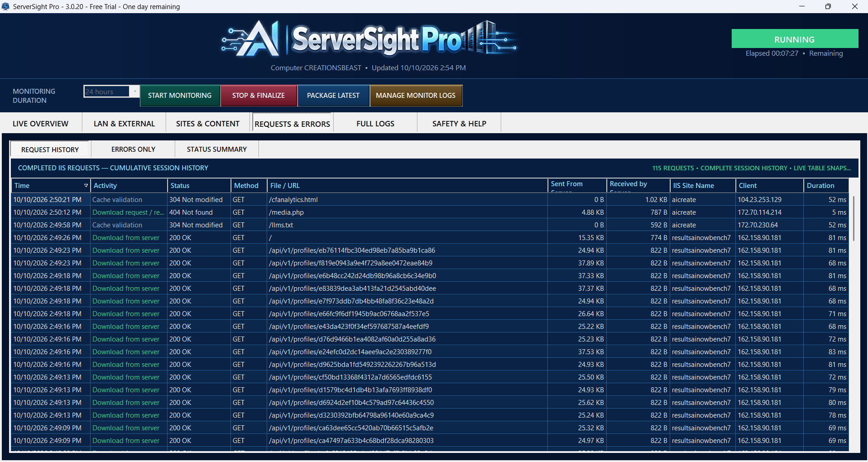Screen dimensions: 868x462
Task: Select the REQUESTS & ERRORS tab
Action: click(293, 124)
